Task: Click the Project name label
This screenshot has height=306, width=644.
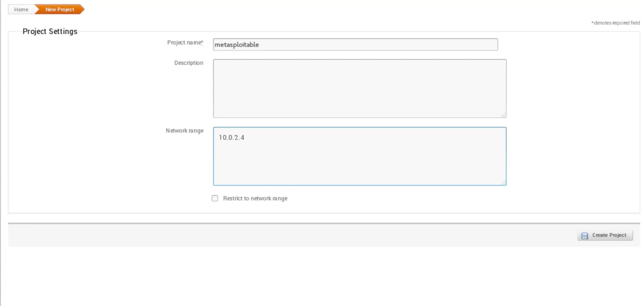Action: coord(185,43)
